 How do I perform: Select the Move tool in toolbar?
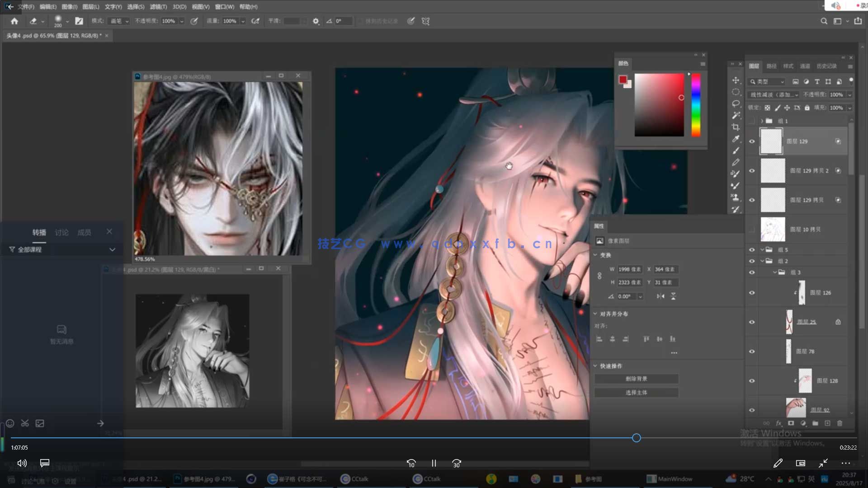[x=736, y=80]
